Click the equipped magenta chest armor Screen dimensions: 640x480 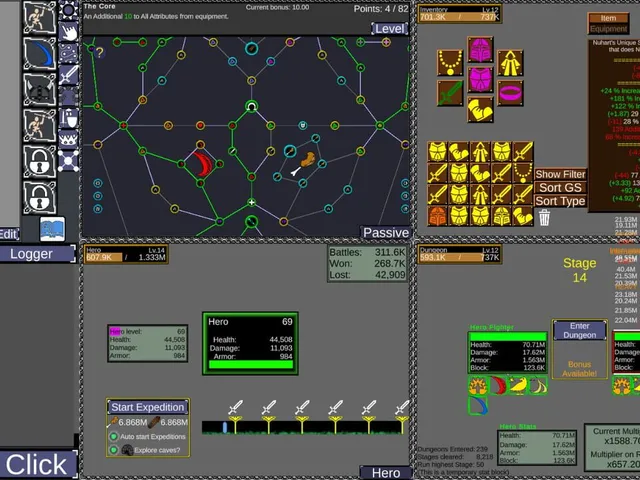(480, 79)
